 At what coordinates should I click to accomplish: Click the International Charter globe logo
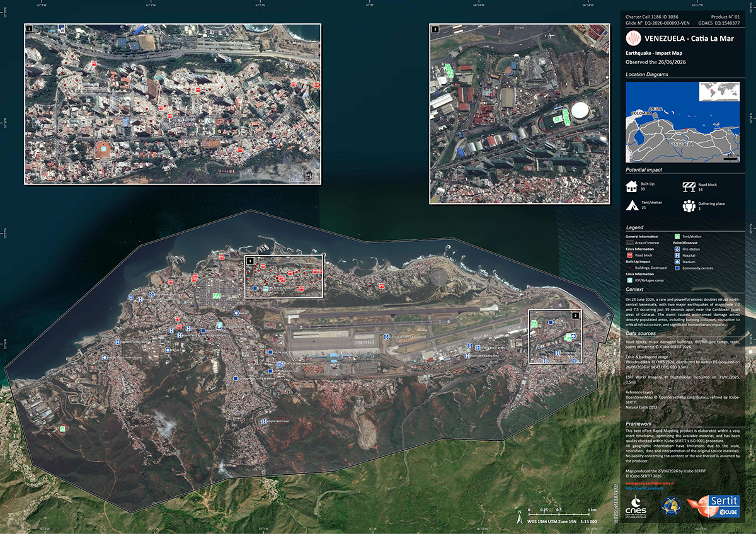click(670, 506)
